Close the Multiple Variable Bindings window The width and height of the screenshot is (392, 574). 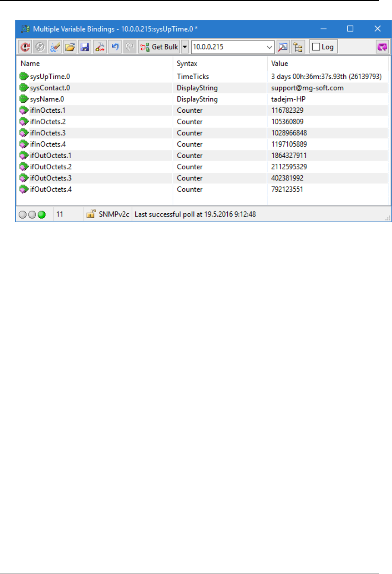[378, 29]
